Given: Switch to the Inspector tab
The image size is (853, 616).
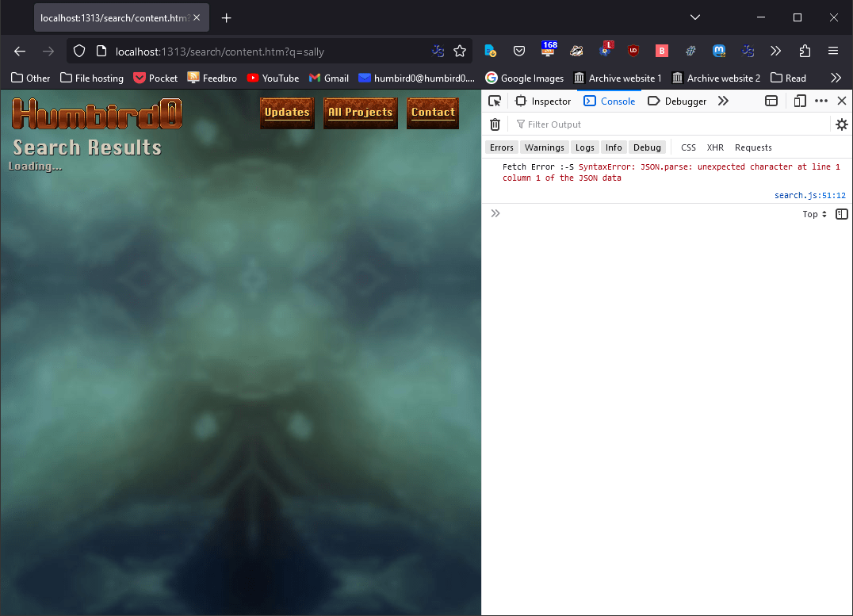Looking at the screenshot, I should [543, 101].
